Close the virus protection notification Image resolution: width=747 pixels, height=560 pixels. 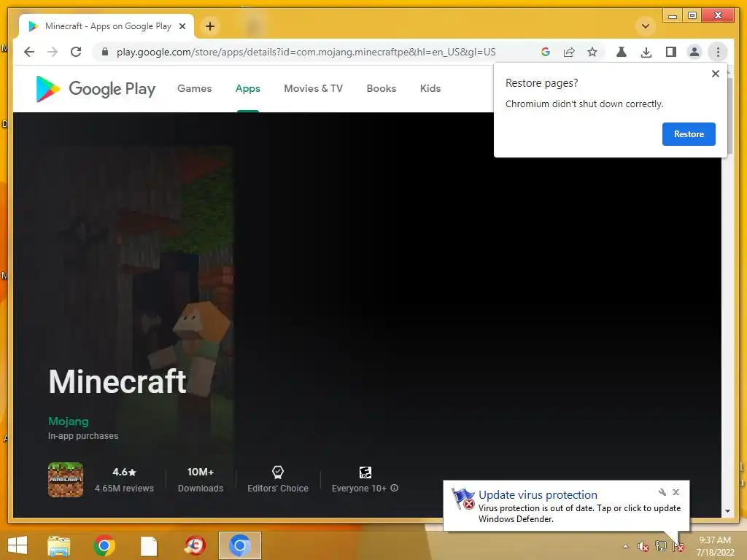click(x=676, y=492)
